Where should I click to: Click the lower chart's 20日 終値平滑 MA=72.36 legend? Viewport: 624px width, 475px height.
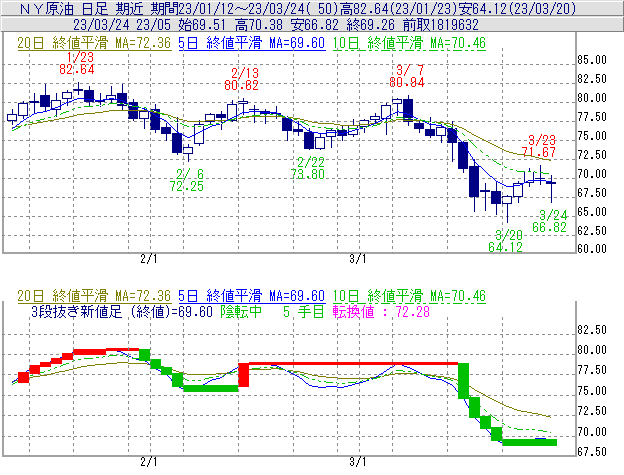coord(94,296)
